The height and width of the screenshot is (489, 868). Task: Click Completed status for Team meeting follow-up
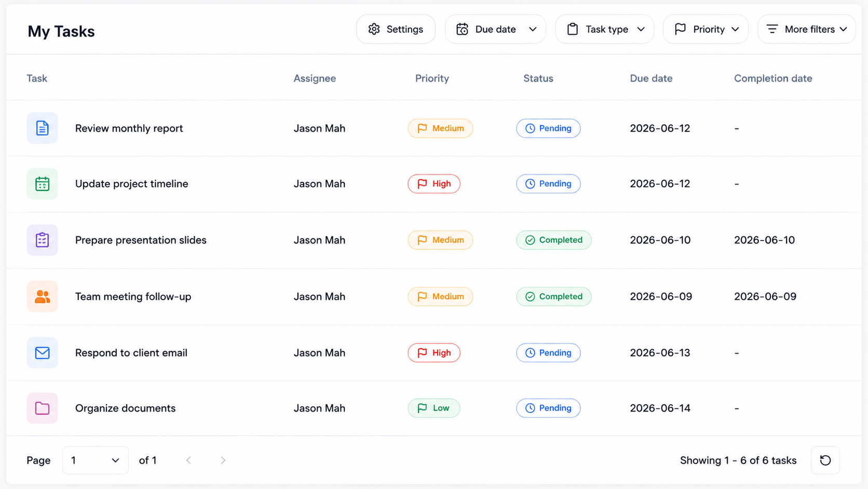click(554, 297)
